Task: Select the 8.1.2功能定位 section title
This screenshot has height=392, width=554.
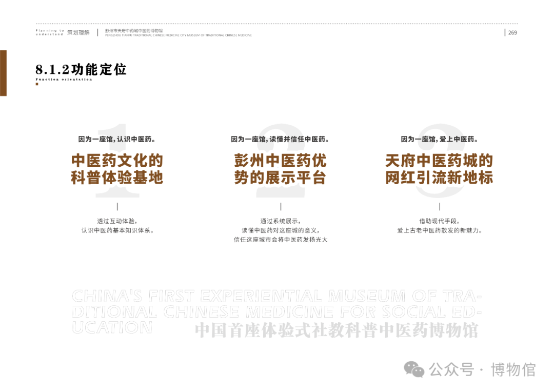Action: click(81, 69)
